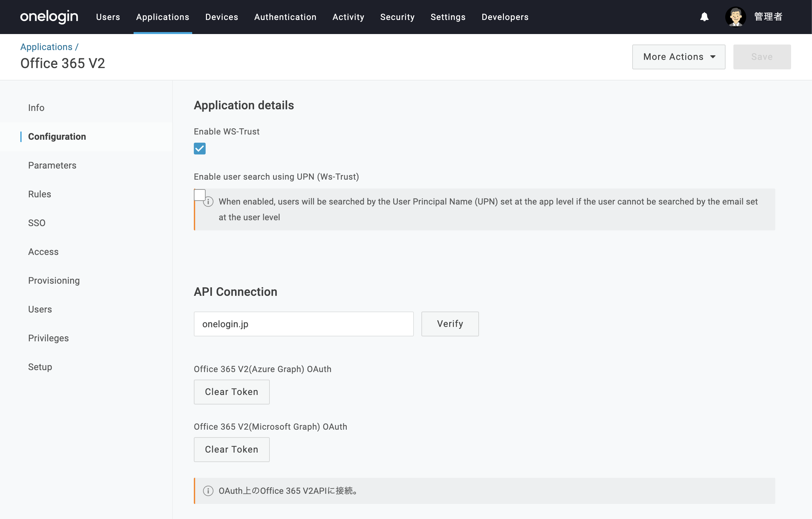Screen dimensions: 812x519
Task: Open the Setup tab
Action: coord(40,367)
